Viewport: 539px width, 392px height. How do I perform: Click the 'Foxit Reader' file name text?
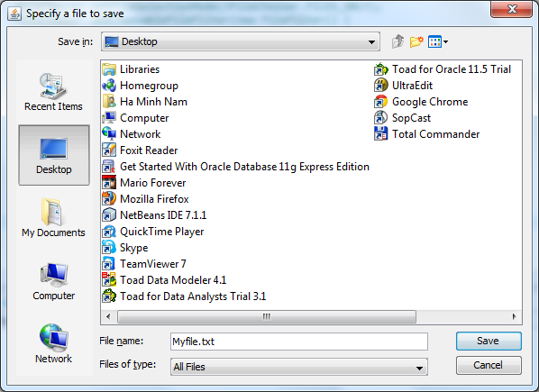[149, 150]
